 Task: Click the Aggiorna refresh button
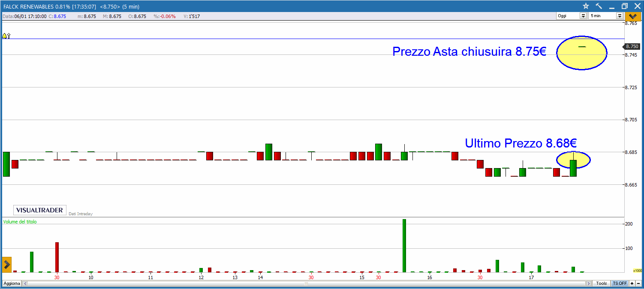coord(12,283)
